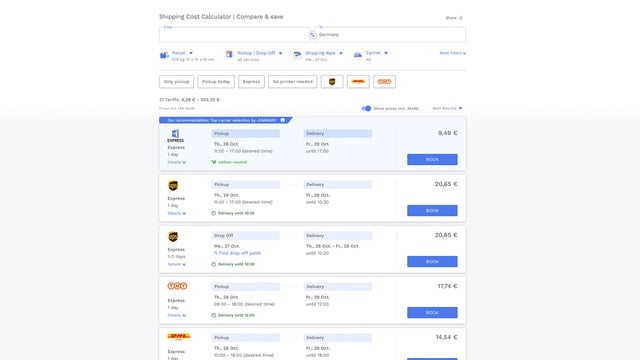Click the carbon neutral leaf icon
The width and height of the screenshot is (640, 360).
tap(213, 162)
